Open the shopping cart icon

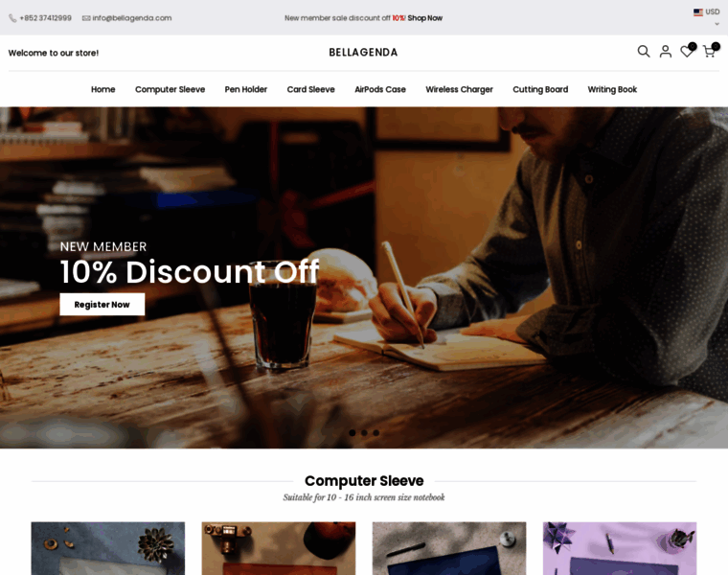coord(709,51)
